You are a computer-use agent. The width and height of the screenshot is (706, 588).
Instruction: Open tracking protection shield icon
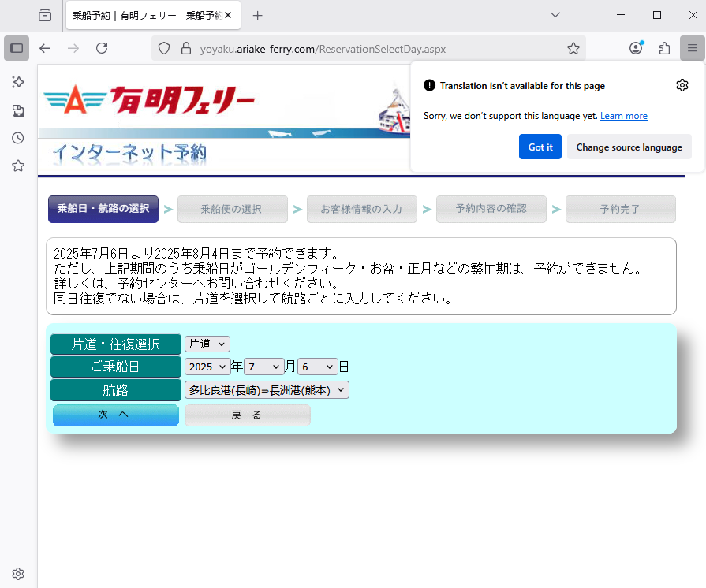[x=164, y=48]
